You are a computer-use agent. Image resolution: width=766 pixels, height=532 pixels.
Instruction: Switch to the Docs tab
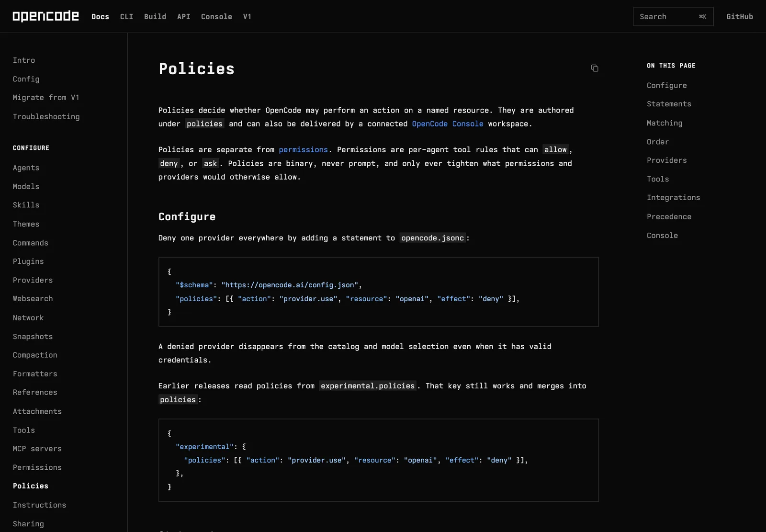point(100,16)
